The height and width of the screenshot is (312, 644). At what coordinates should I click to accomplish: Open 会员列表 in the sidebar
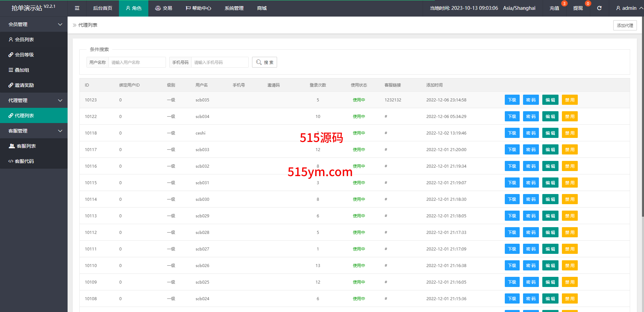24,40
